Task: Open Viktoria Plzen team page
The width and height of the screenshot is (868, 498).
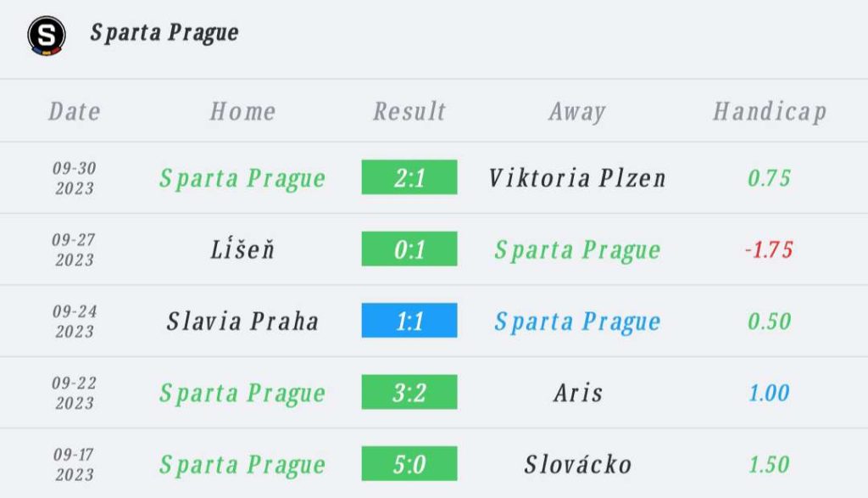Action: click(x=577, y=177)
